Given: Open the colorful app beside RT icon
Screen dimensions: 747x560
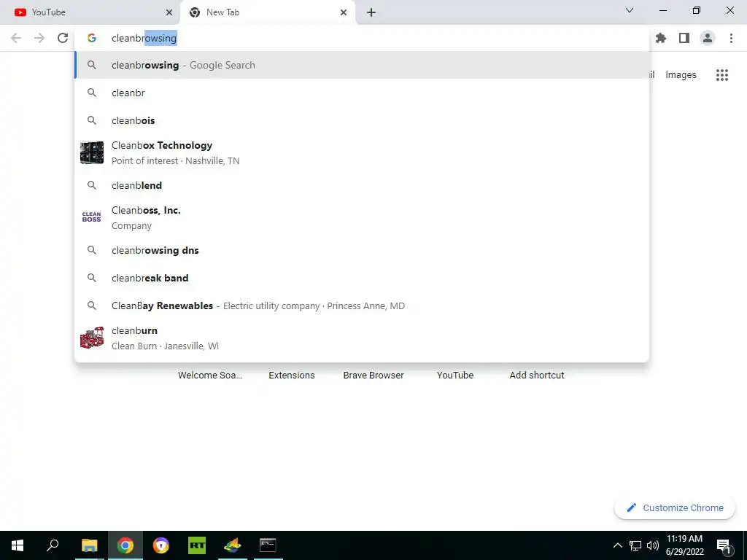Looking at the screenshot, I should 233,545.
